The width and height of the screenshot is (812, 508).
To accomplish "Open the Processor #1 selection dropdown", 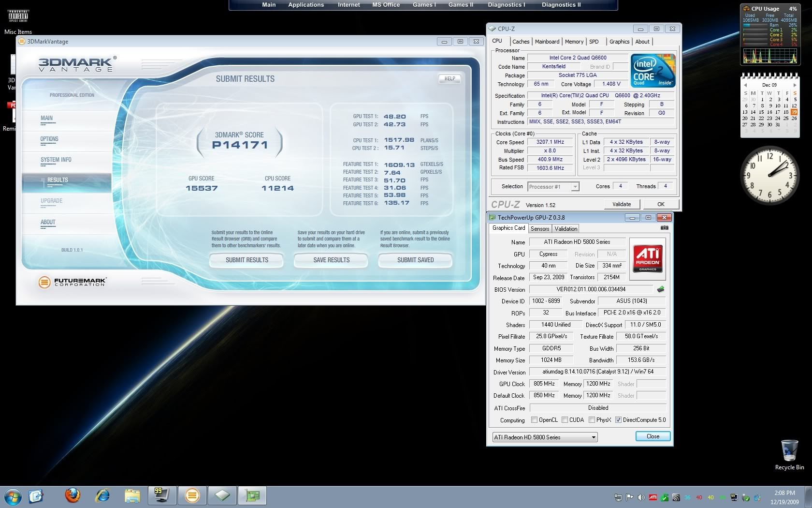I will pos(553,187).
